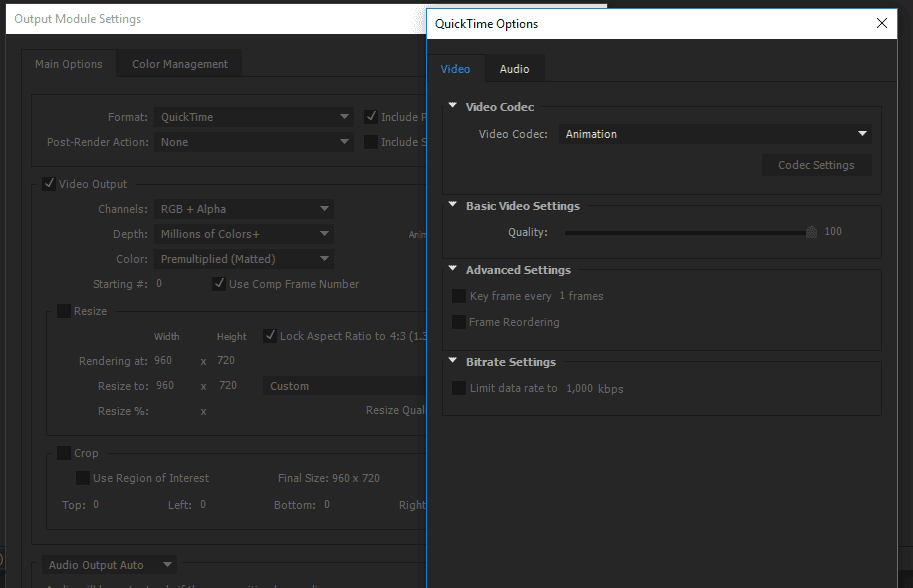Viewport: 913px width, 588px height.
Task: Click the Quality slider handle
Action: [812, 232]
